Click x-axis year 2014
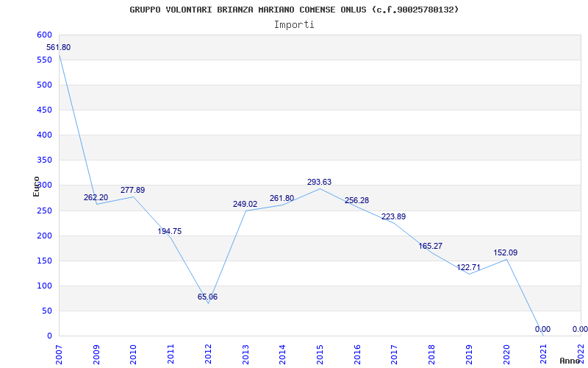Viewport: 588px width, 368px height. tap(283, 355)
